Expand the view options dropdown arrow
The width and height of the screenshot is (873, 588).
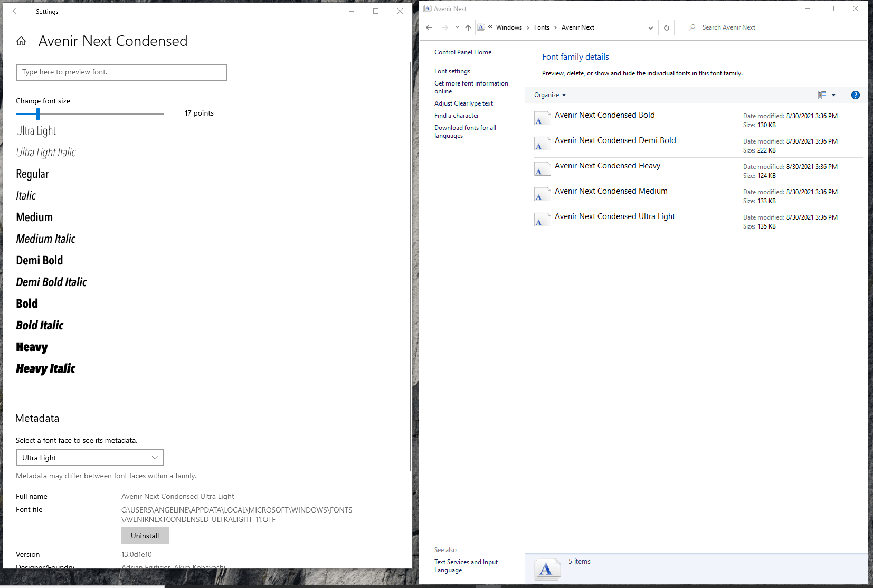(x=834, y=95)
